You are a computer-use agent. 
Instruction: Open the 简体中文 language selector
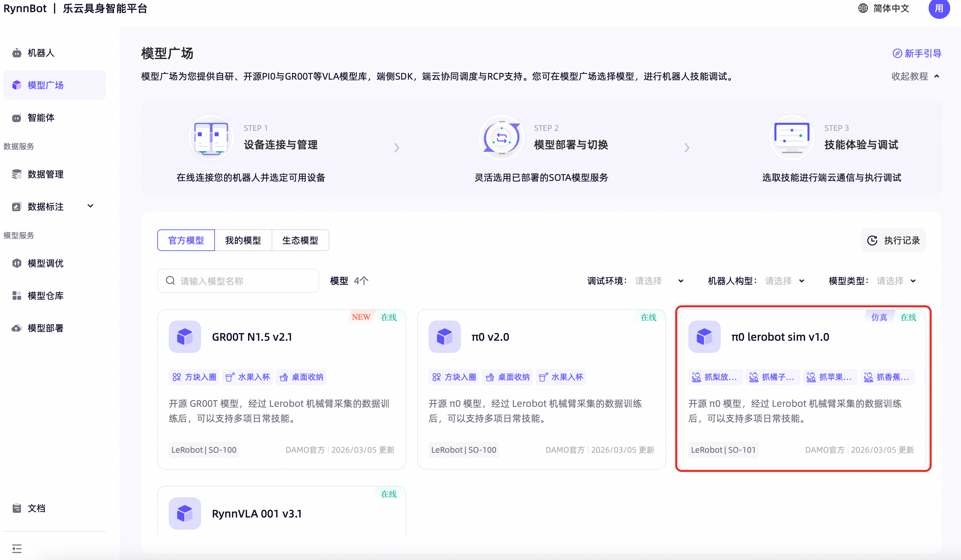tap(884, 8)
